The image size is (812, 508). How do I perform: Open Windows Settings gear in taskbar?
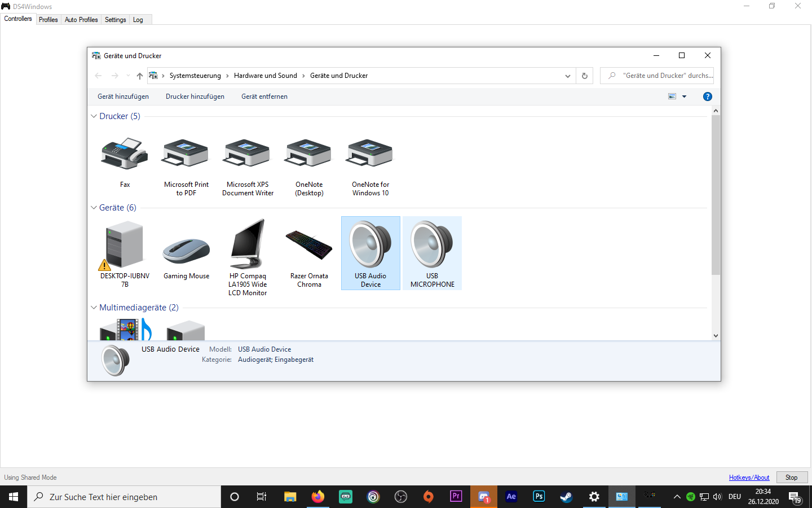tap(594, 497)
